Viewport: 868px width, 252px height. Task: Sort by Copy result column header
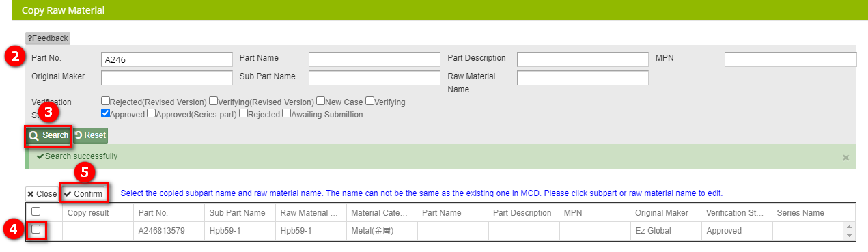tap(98, 212)
